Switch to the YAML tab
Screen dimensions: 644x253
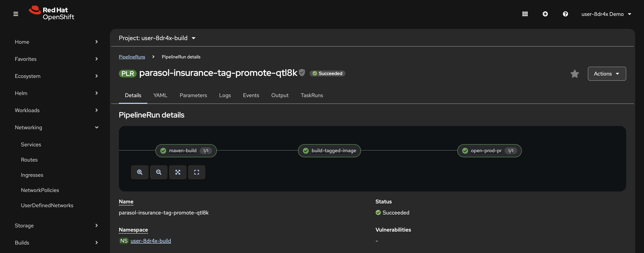click(160, 95)
